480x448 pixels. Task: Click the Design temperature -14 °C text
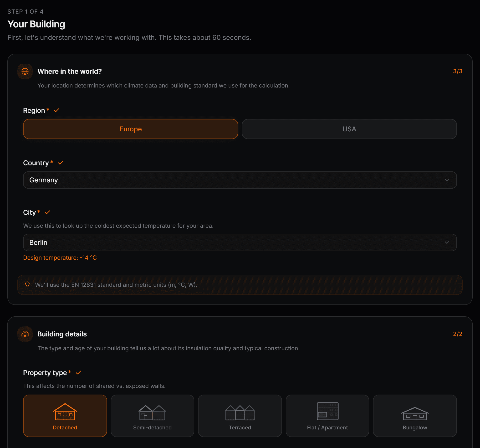click(60, 258)
